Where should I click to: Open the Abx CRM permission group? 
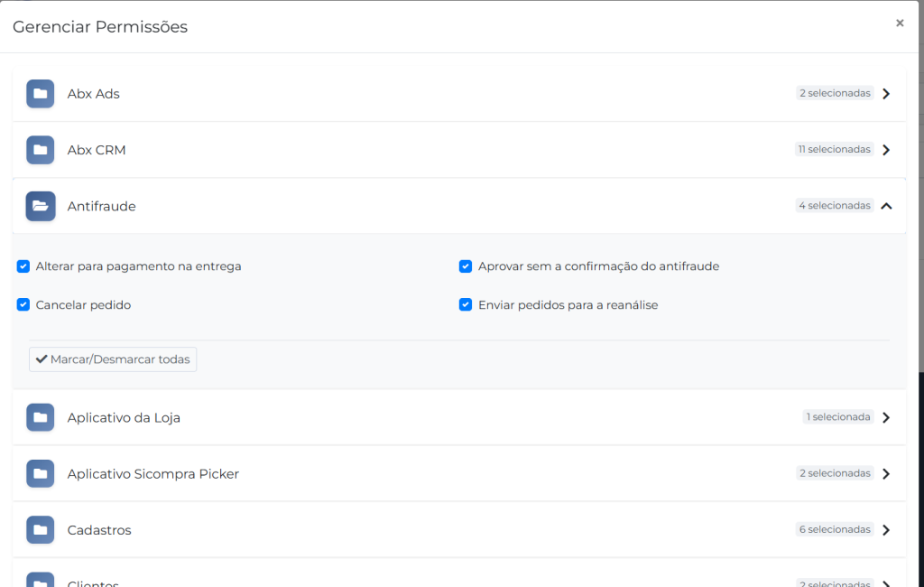(x=97, y=150)
